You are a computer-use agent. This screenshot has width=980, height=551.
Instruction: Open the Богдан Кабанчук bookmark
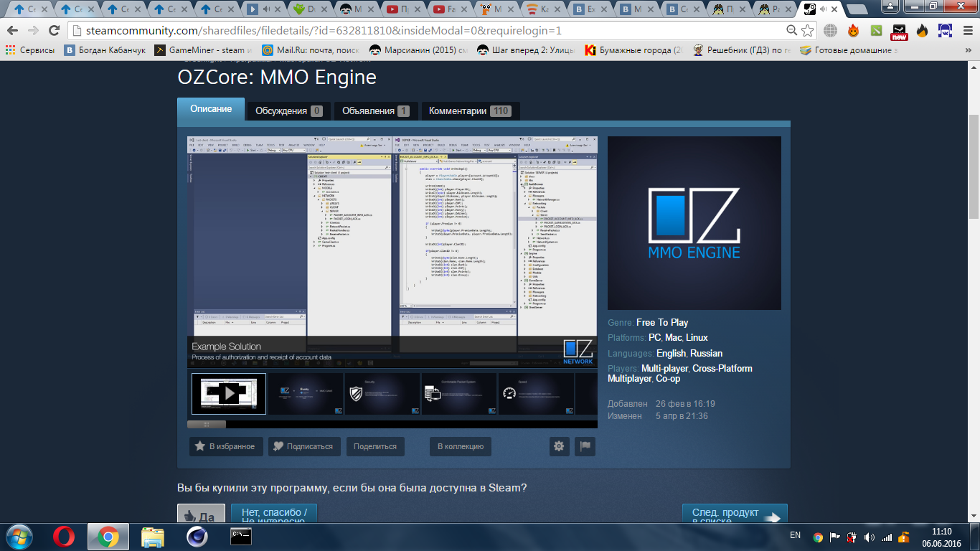coord(105,50)
